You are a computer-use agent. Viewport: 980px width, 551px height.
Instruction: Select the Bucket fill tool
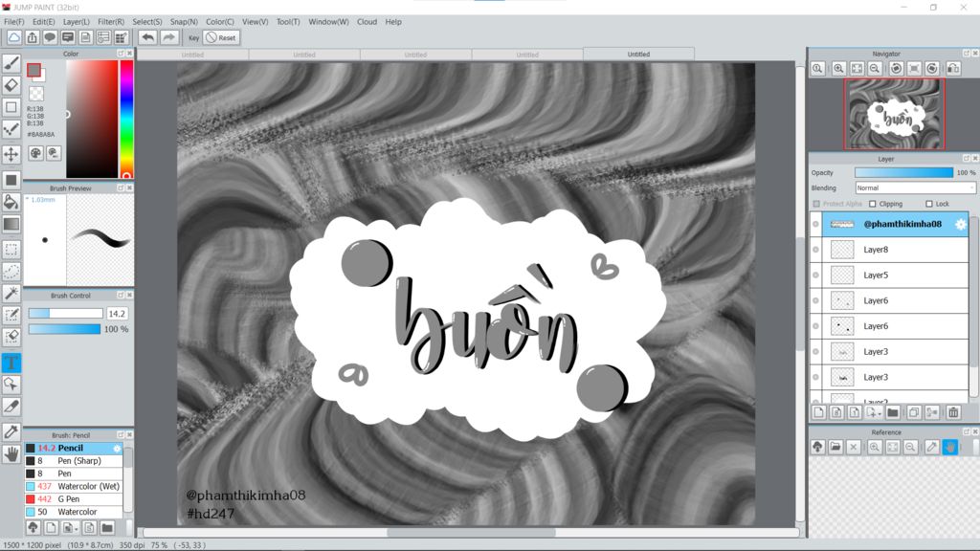point(11,202)
